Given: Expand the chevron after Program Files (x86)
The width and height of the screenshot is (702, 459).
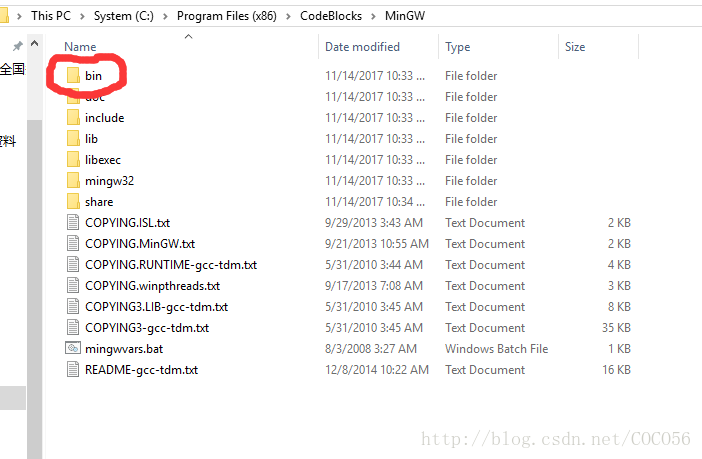Looking at the screenshot, I should click(x=292, y=15).
